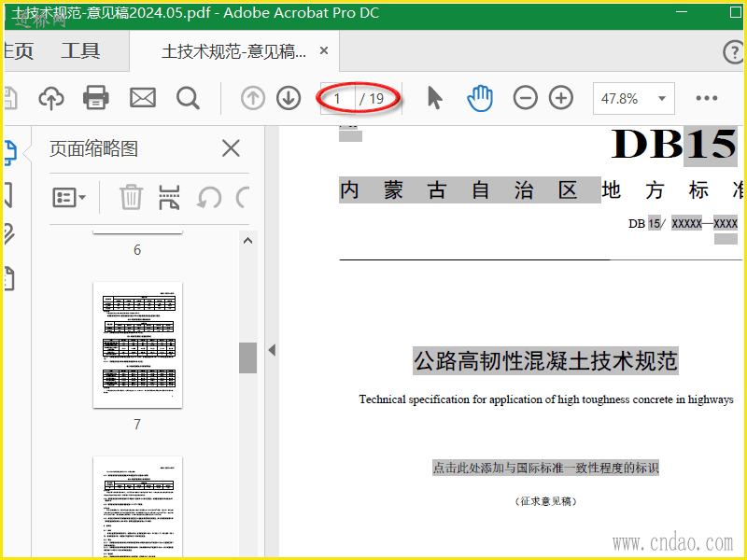Image resolution: width=747 pixels, height=560 pixels.
Task: Open the help question mark
Action: click(x=734, y=52)
